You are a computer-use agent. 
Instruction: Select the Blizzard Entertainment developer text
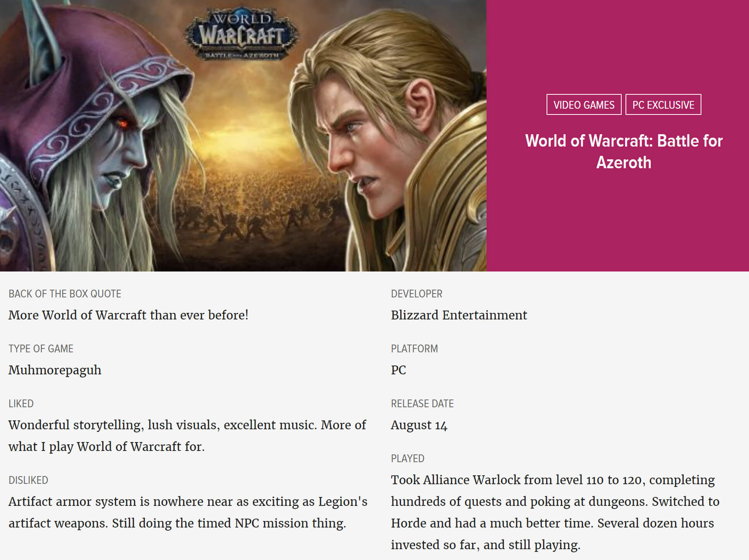(x=459, y=315)
